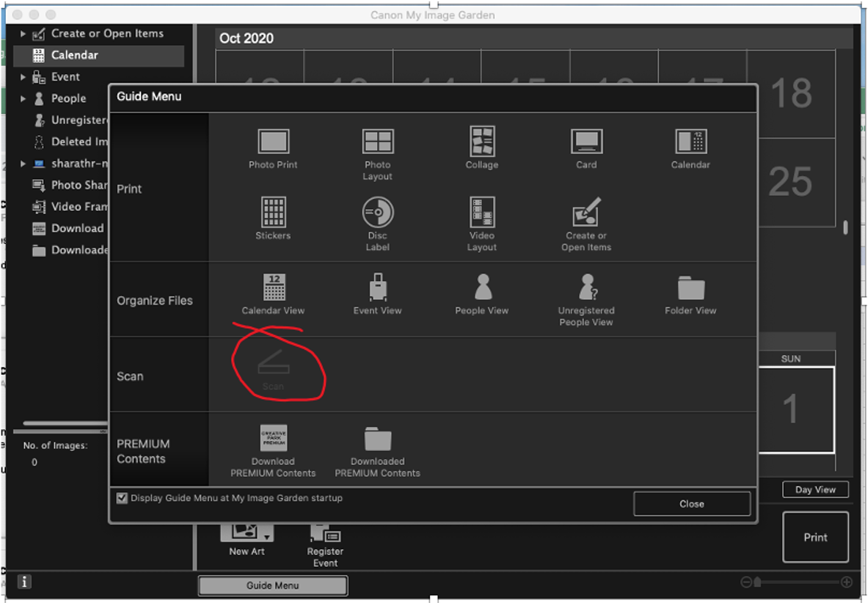Click the information icon at bottom left

[24, 582]
